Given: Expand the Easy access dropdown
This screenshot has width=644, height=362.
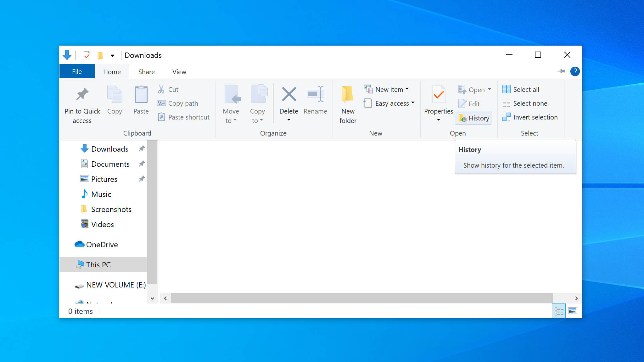Looking at the screenshot, I should point(413,103).
